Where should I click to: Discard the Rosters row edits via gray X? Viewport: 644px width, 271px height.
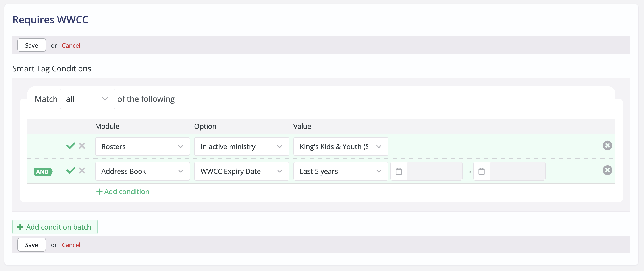click(x=82, y=146)
